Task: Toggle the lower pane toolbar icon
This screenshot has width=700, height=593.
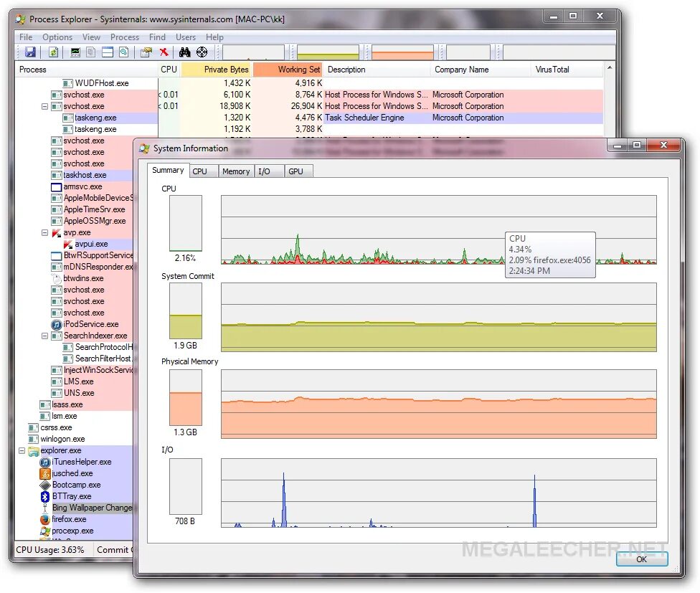Action: tap(108, 52)
